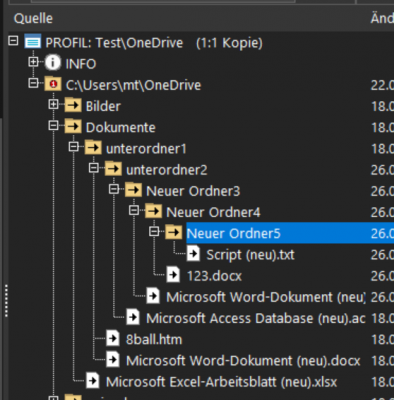Collapse the PROFIL: Test\OneDrive root node
Screen dimensions: 394x400
click(x=13, y=41)
